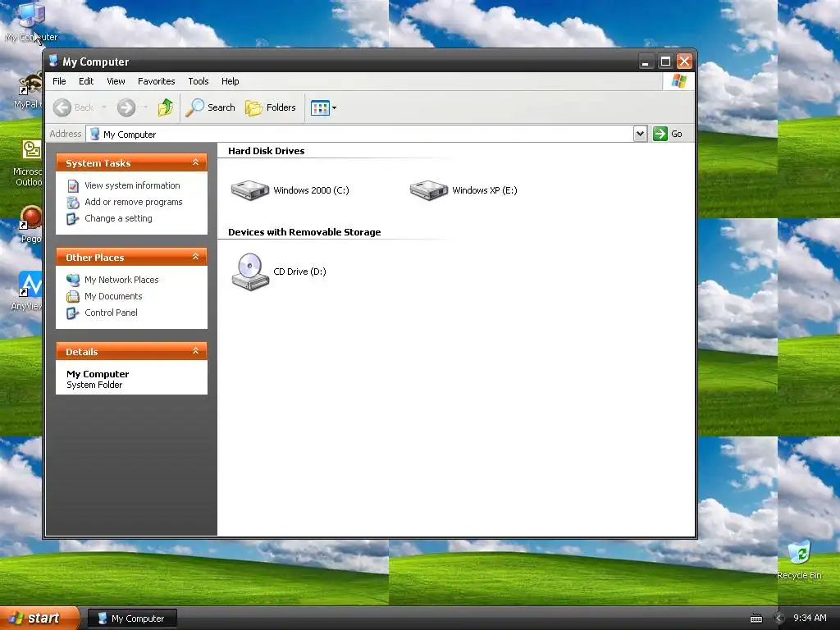The width and height of the screenshot is (840, 630).
Task: Click the View system information icon
Action: click(x=73, y=186)
